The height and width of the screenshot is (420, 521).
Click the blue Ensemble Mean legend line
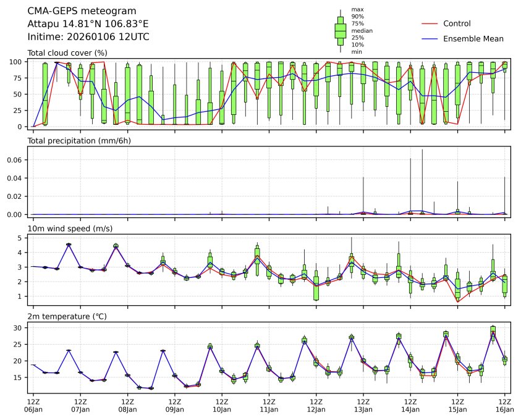click(430, 38)
